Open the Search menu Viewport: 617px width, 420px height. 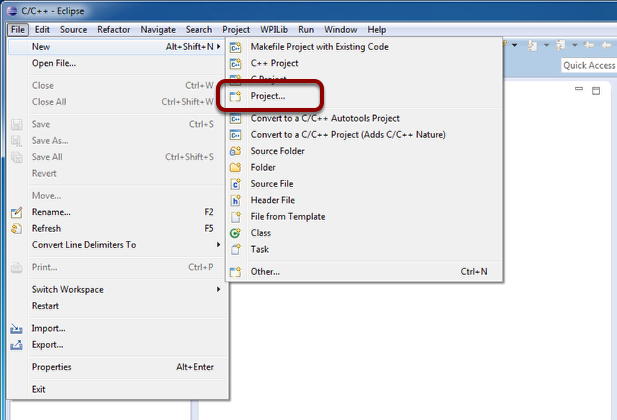[199, 30]
